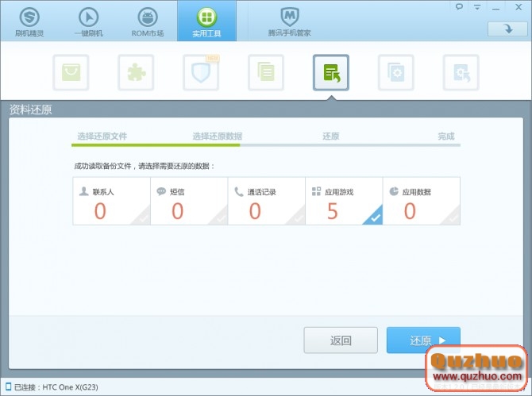The height and width of the screenshot is (396, 532).
Task: Open the system restore gear-arrow icon
Action: 461,72
